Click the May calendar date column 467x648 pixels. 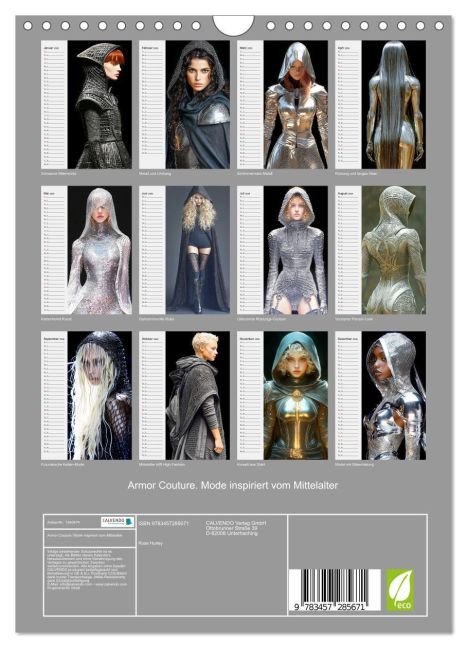(x=54, y=250)
